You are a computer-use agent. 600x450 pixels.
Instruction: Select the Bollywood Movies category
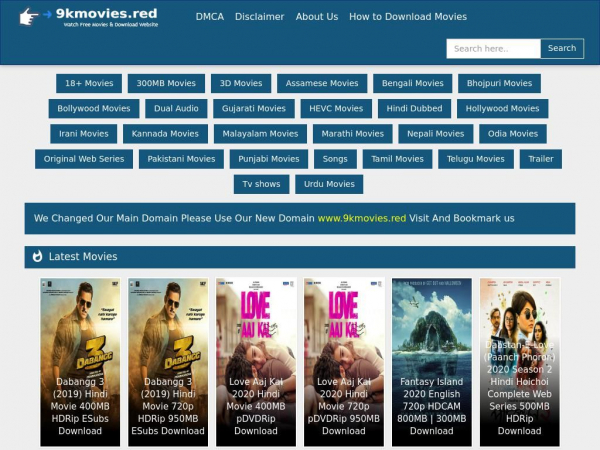click(x=94, y=109)
